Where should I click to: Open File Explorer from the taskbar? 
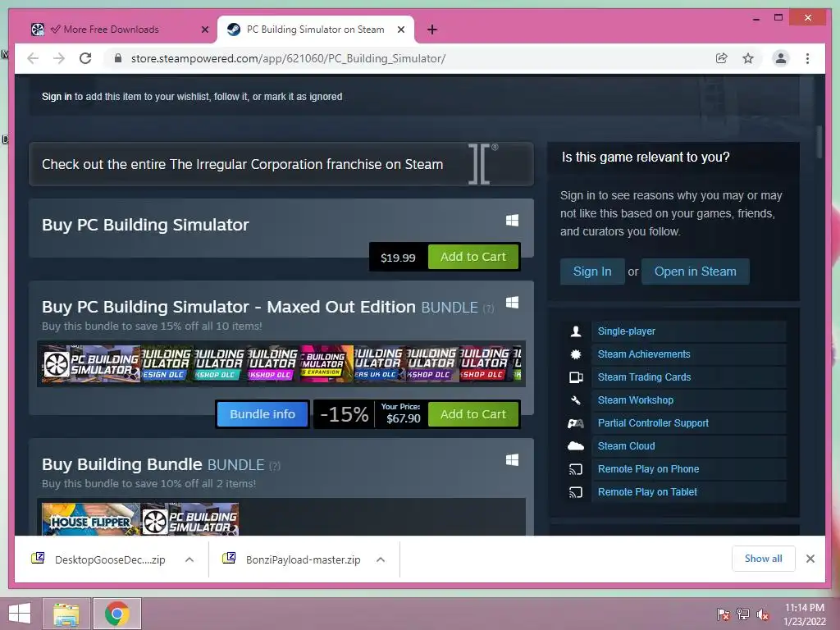(x=66, y=614)
